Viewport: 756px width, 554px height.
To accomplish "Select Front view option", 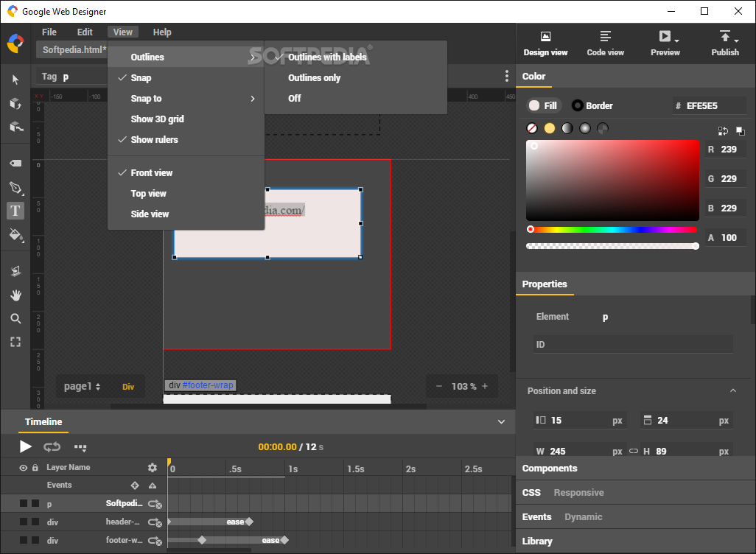I will click(186, 172).
